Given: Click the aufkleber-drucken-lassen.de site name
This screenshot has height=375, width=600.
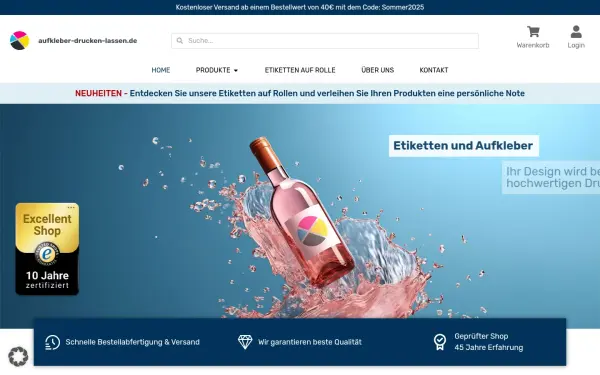Looking at the screenshot, I should (88, 41).
